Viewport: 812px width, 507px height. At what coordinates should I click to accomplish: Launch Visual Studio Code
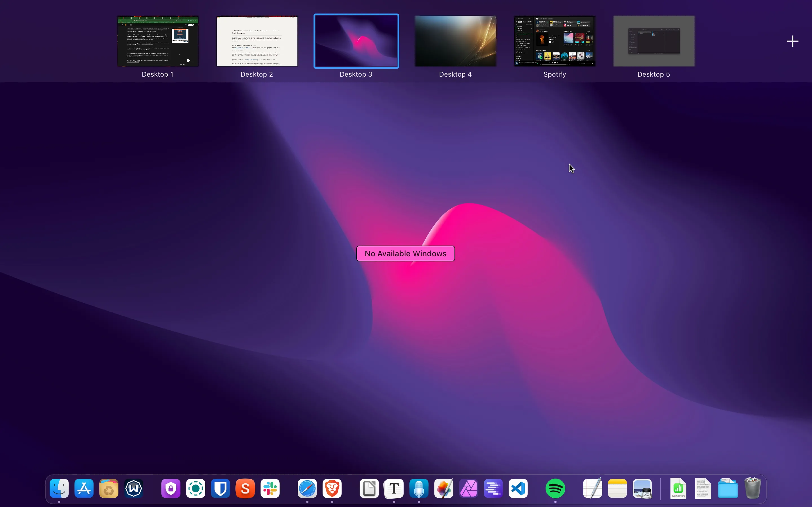[x=518, y=489]
